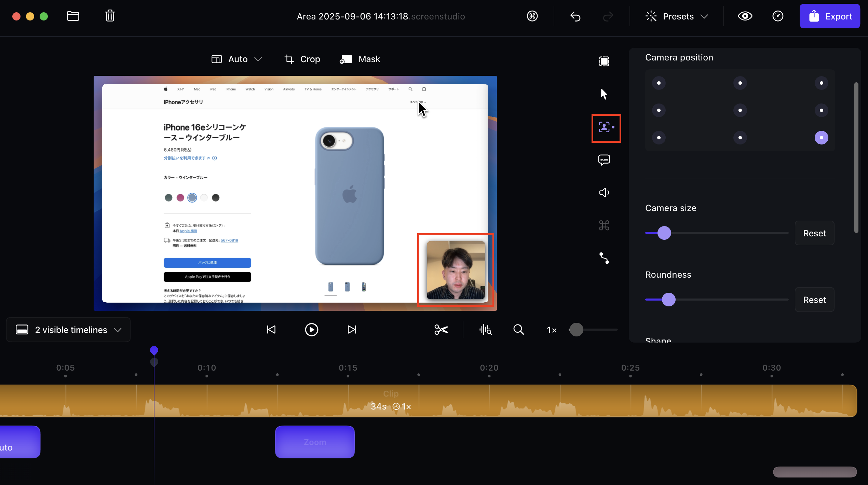Screen dimensions: 868x485
Task: Open the project folder icon
Action: (73, 16)
